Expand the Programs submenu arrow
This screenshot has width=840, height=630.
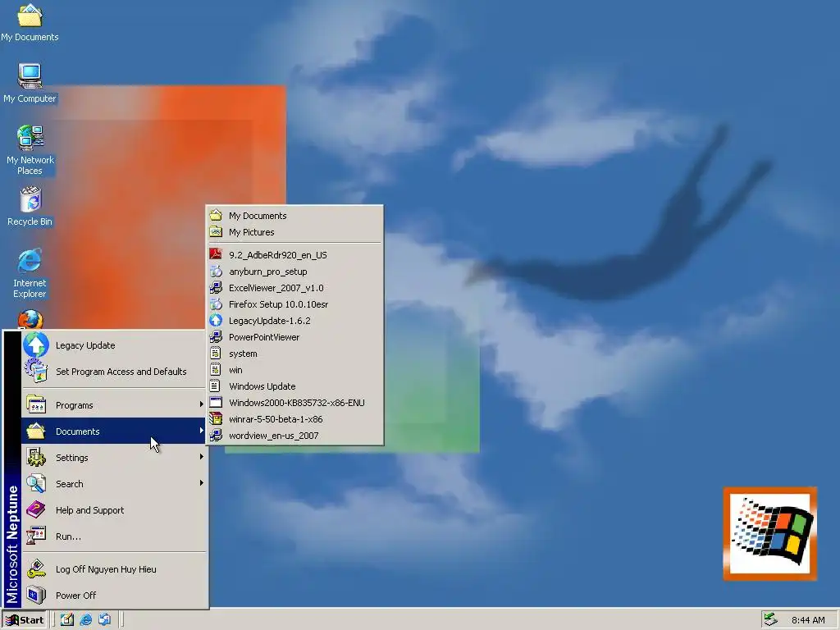[x=202, y=404]
